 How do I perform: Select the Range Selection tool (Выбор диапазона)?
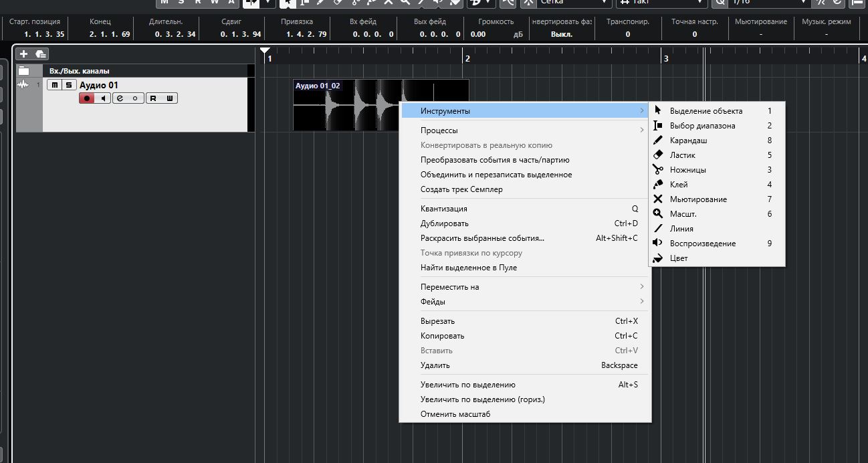(x=702, y=126)
